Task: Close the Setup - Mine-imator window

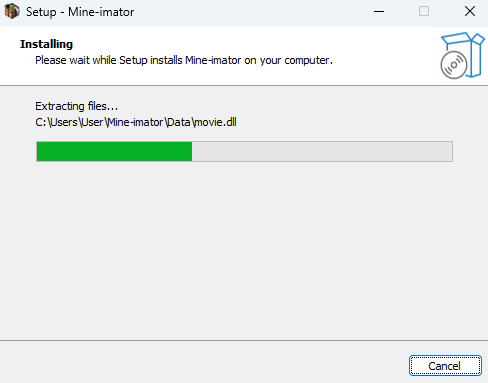Action: (x=470, y=12)
